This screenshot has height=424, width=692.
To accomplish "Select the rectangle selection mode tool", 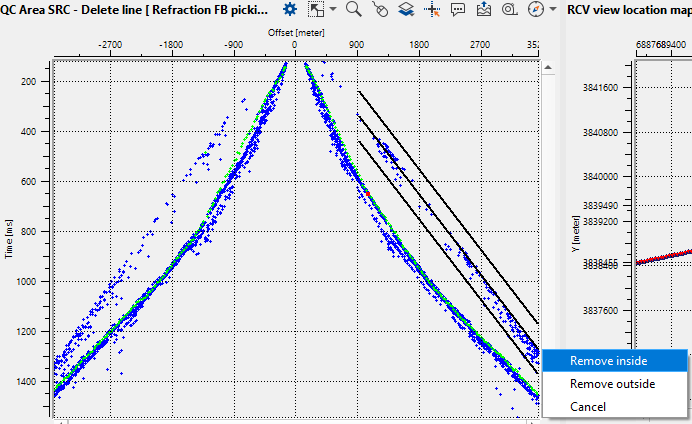I will (x=316, y=9).
